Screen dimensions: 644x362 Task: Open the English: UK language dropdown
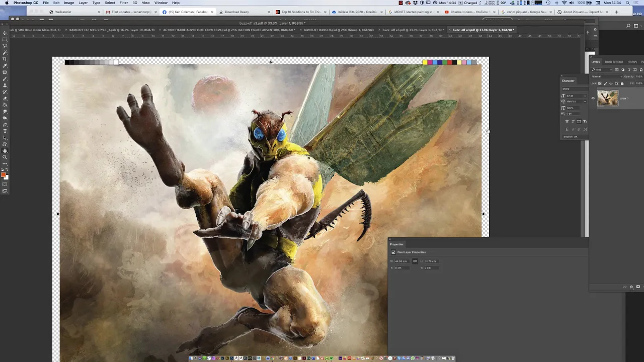(x=576, y=137)
